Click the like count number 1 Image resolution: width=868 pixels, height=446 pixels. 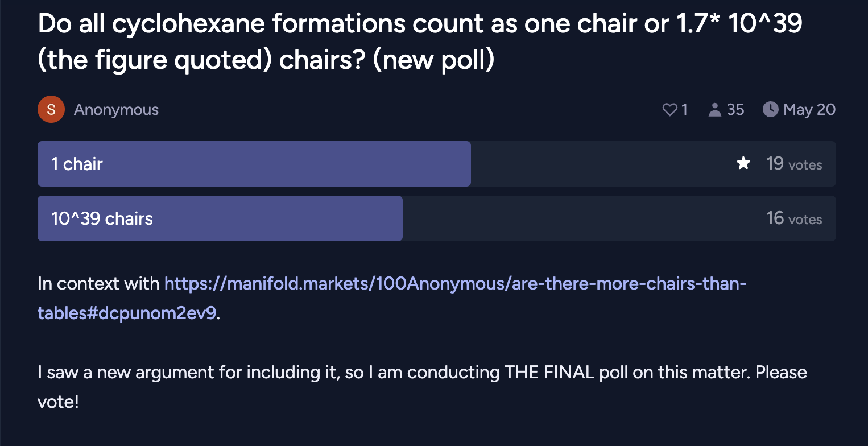coord(684,109)
